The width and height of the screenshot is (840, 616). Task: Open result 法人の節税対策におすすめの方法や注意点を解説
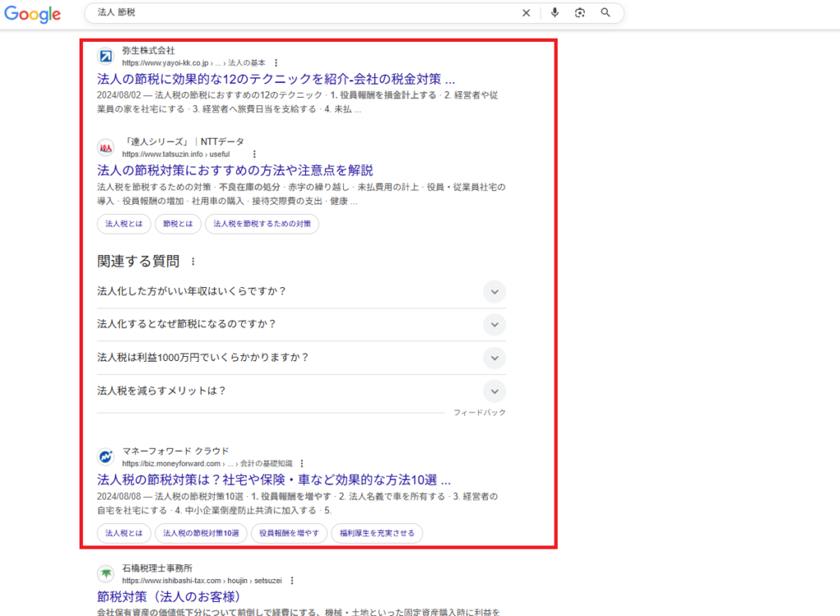point(235,171)
